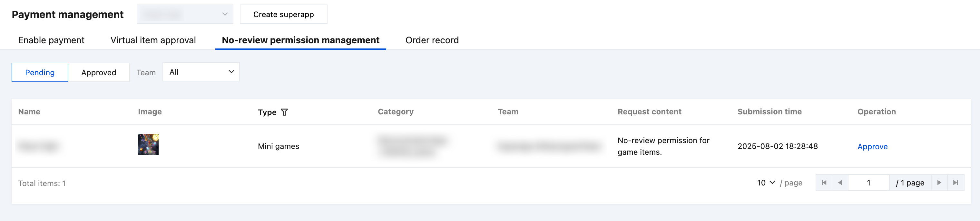Expand the Team dropdown set to All
The image size is (980, 221).
point(201,72)
